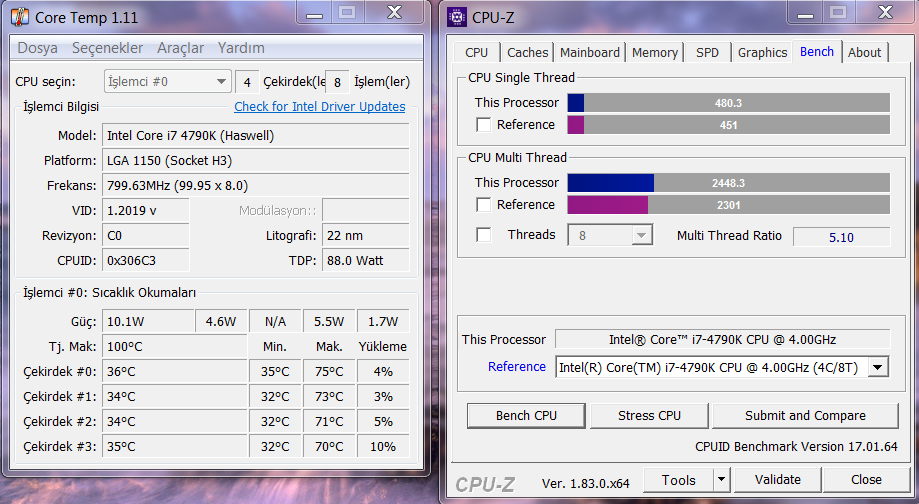Image resolution: width=919 pixels, height=504 pixels.
Task: Click the VID value 1.2019 v
Action: coord(145,211)
